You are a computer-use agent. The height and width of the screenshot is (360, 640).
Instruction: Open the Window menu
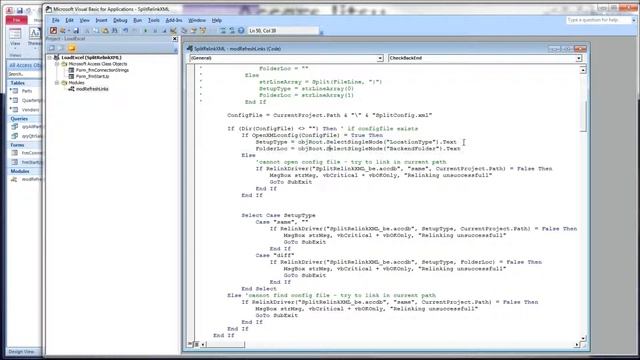tap(197, 20)
